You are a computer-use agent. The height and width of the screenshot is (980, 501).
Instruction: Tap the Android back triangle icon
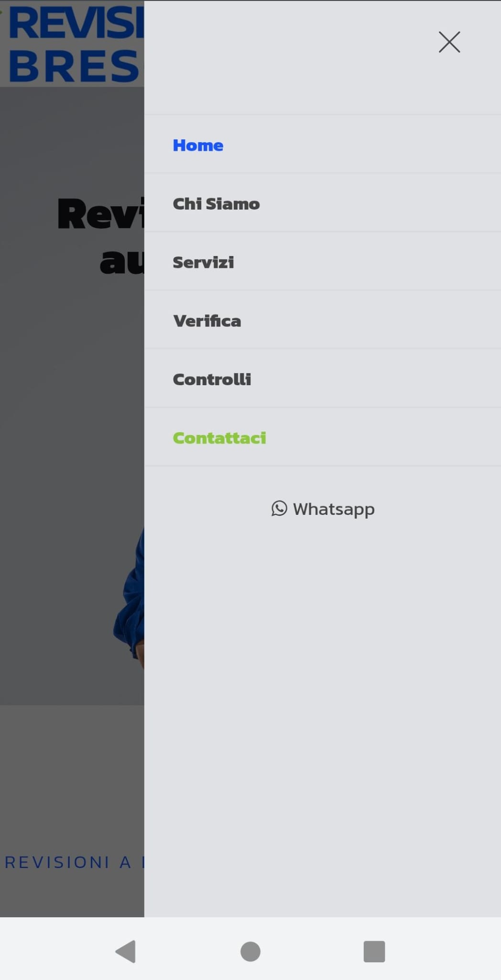(126, 951)
